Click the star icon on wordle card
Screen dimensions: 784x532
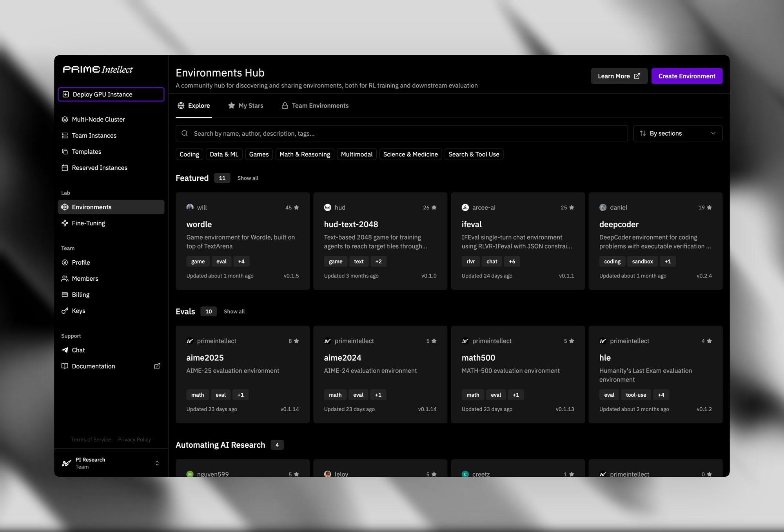(x=296, y=207)
